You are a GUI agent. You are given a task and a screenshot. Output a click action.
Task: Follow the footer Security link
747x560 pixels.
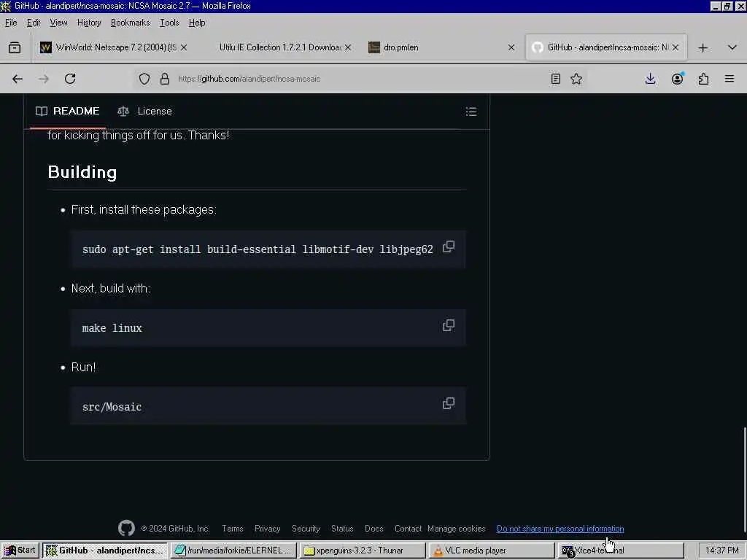(x=306, y=529)
